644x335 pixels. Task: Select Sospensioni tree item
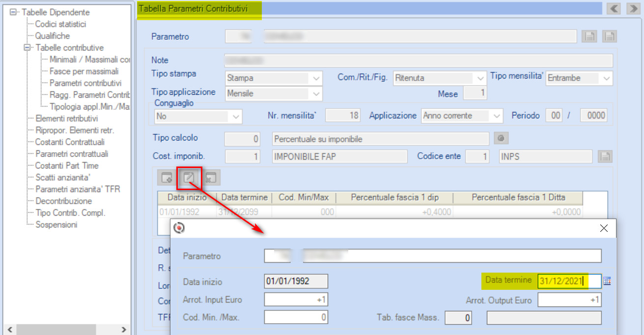[56, 224]
